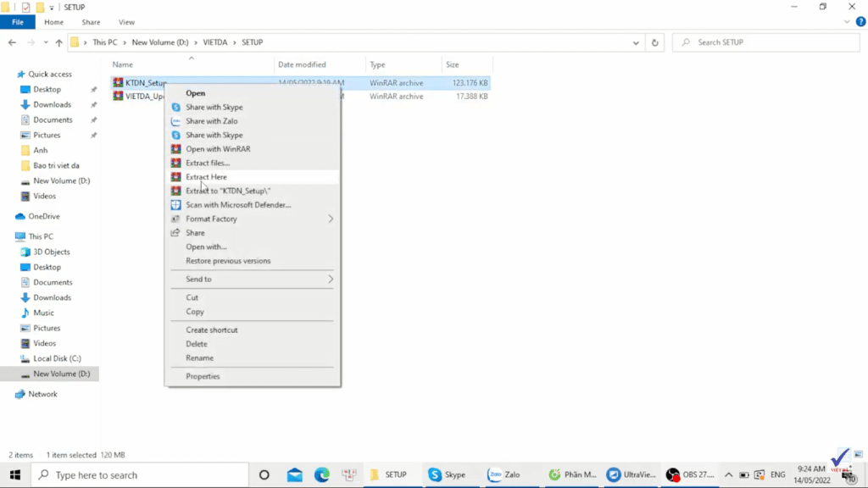Click the VIETDA_Update archive file icon
The width and height of the screenshot is (868, 488).
coord(118,96)
